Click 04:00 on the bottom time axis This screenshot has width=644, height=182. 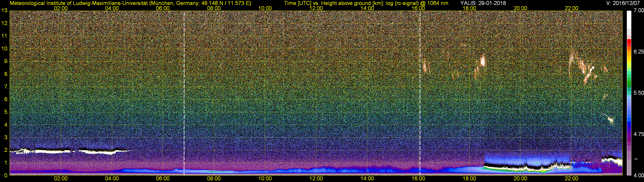(x=112, y=179)
